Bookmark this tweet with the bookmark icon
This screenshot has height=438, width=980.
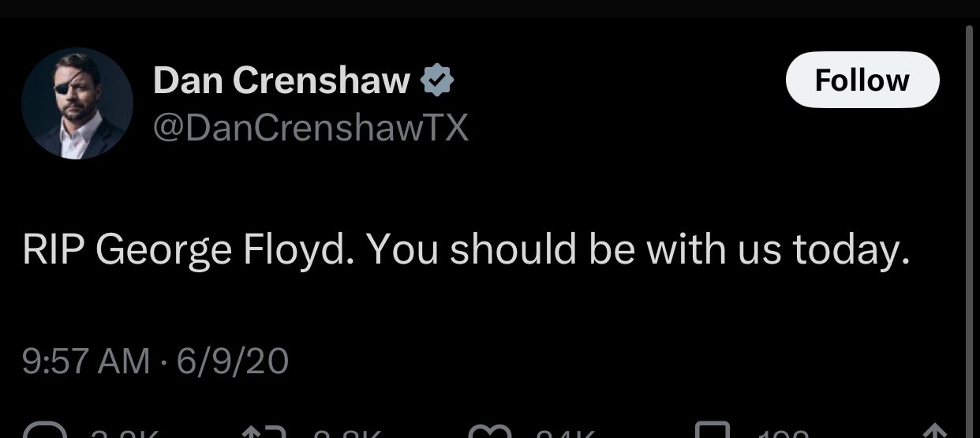point(712,432)
